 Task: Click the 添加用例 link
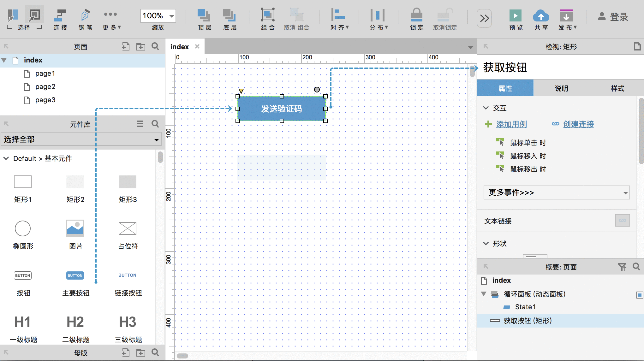coord(511,124)
